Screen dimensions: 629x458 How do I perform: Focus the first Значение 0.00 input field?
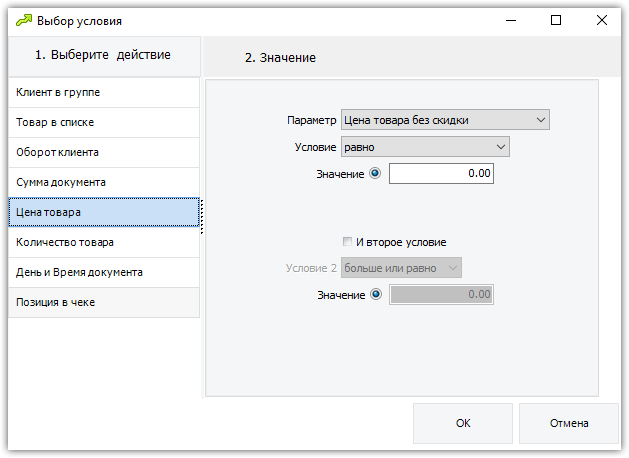[441, 173]
